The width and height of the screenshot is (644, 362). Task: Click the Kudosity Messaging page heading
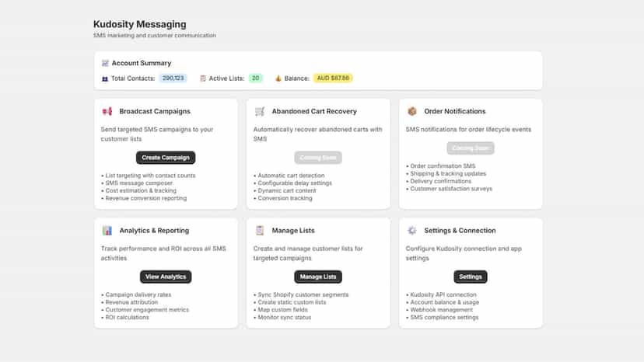click(140, 24)
